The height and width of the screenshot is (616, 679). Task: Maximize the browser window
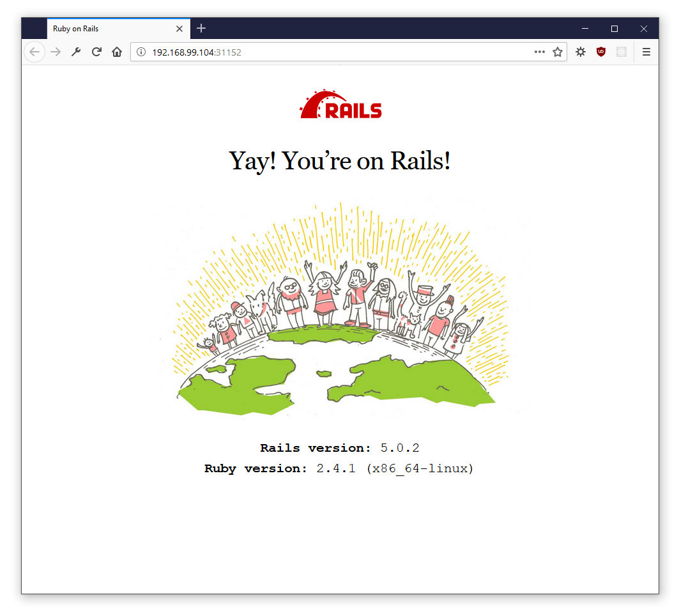[614, 29]
